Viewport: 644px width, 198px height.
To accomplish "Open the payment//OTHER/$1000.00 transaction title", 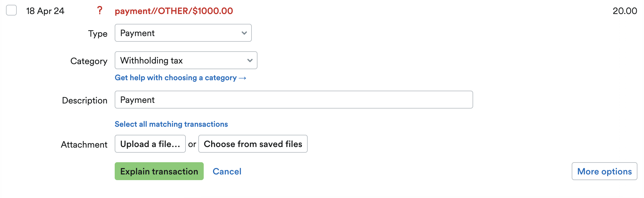I will (174, 11).
